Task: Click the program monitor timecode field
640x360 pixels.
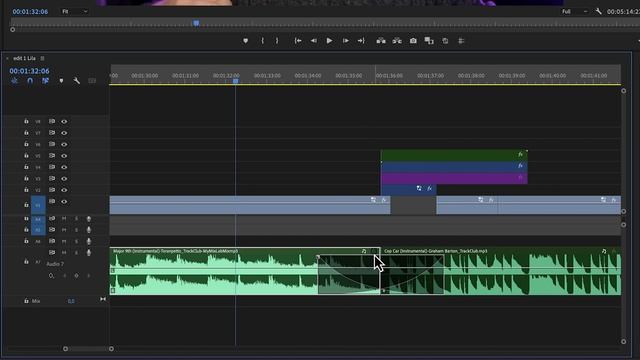Action: 30,11
